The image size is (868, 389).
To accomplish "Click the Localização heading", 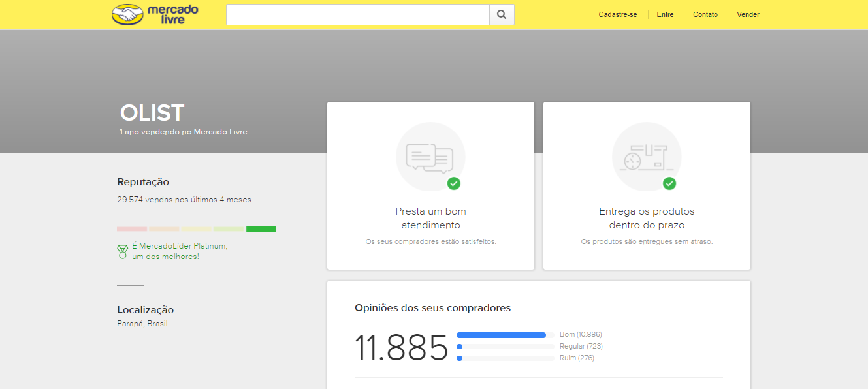I will pos(146,310).
